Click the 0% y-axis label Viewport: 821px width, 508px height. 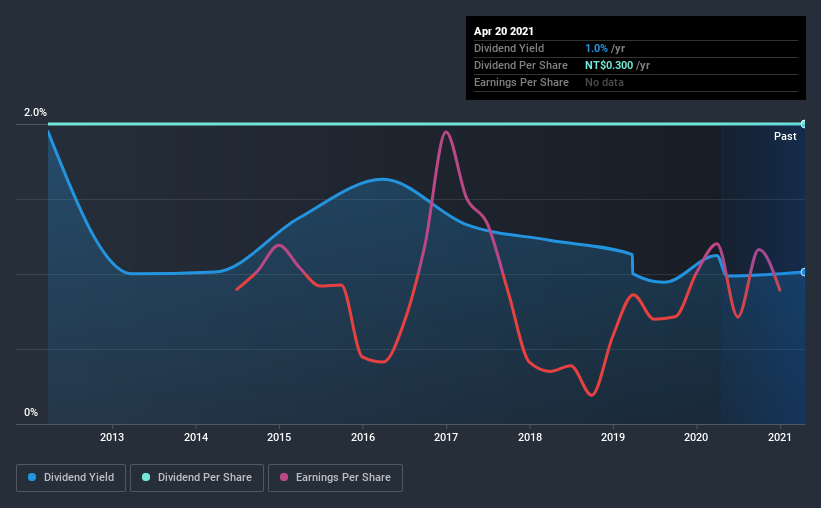[x=31, y=413]
